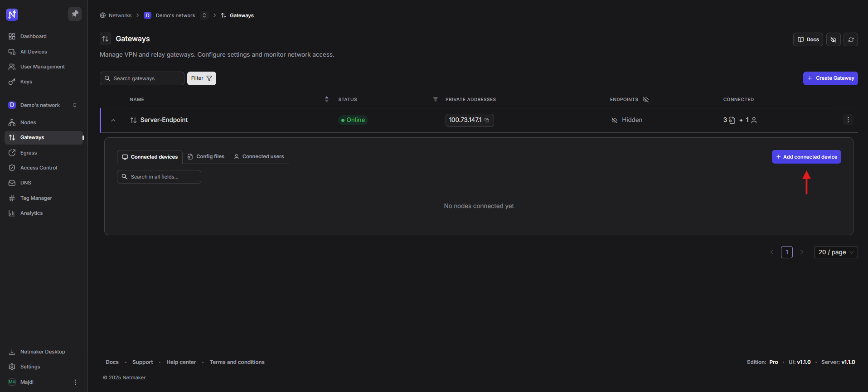
Task: Copy the private address 100.73.147.1
Action: (487, 120)
